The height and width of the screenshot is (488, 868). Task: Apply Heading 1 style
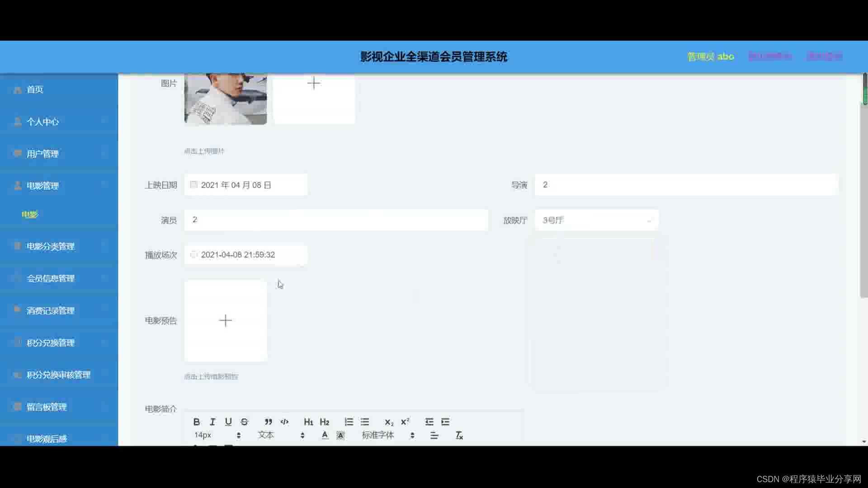(x=308, y=422)
